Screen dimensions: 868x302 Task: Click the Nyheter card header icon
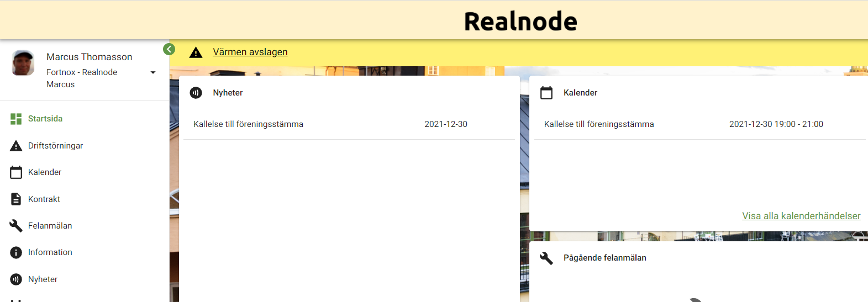click(x=196, y=93)
